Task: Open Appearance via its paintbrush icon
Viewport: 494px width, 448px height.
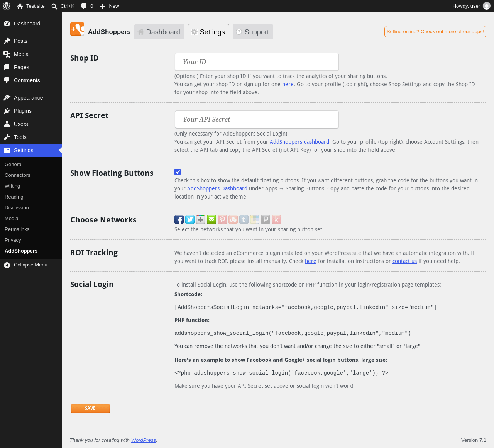Action: pos(7,98)
